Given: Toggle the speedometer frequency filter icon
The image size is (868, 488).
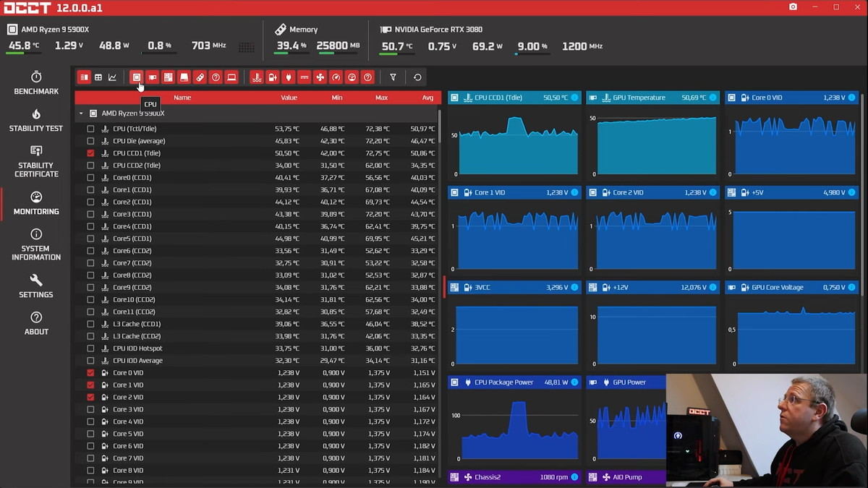Looking at the screenshot, I should [336, 77].
